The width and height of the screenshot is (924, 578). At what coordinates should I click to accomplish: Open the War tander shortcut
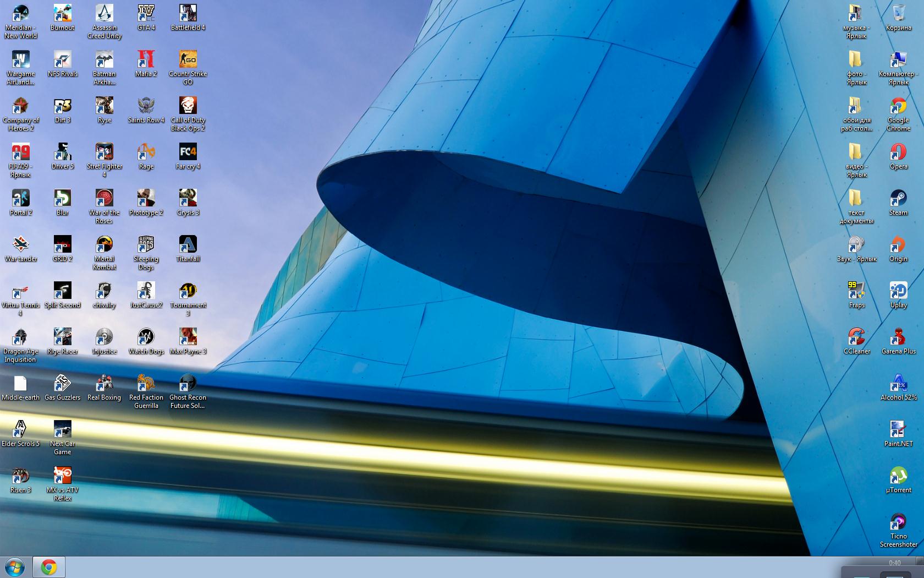click(20, 249)
